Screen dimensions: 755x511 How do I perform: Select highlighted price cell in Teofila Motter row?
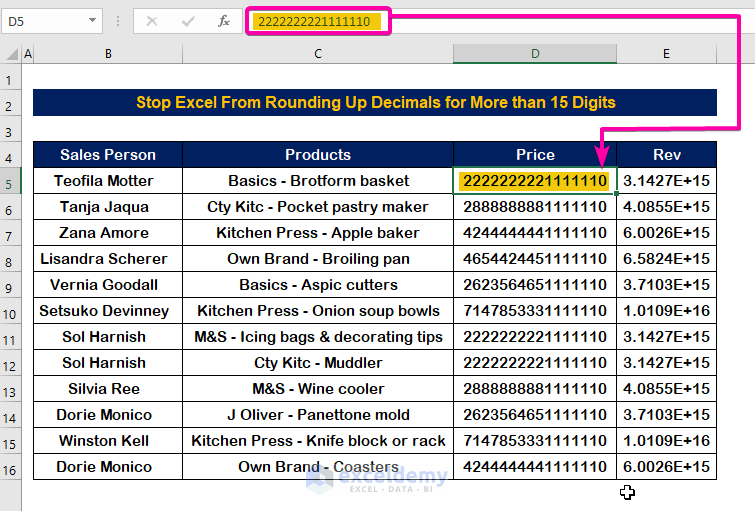point(535,181)
